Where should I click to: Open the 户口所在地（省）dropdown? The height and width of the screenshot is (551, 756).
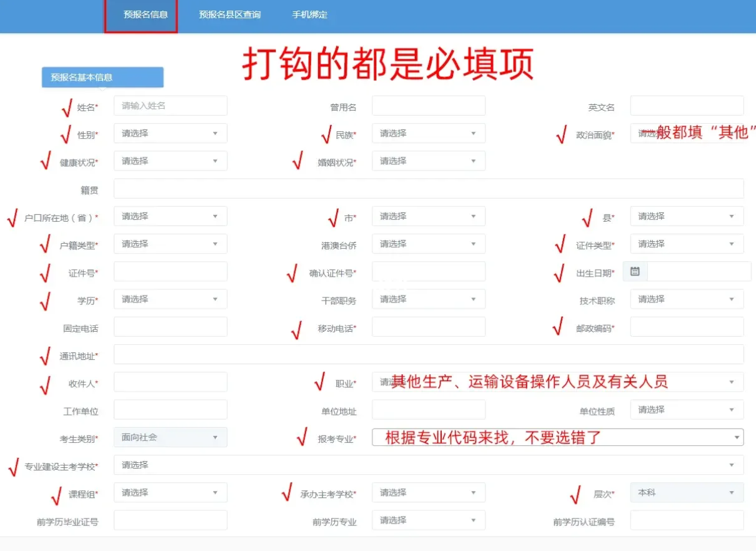170,217
